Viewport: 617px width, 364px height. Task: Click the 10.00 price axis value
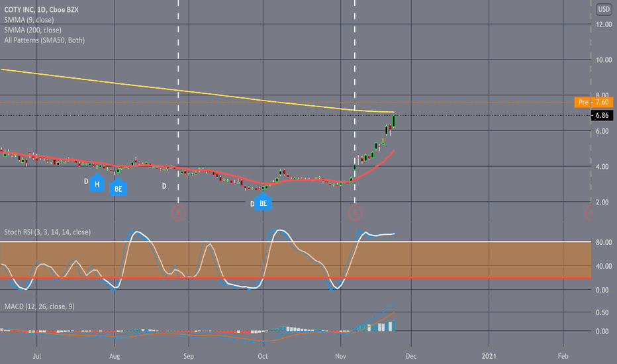[x=604, y=60]
